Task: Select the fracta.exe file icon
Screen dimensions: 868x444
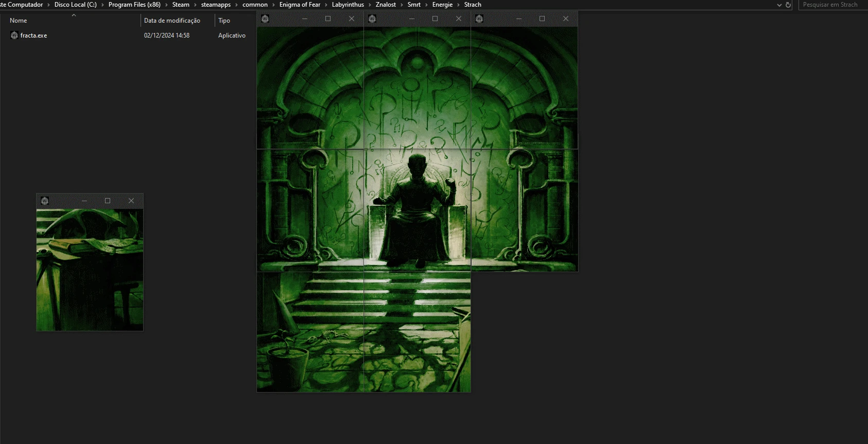Action: tap(14, 35)
